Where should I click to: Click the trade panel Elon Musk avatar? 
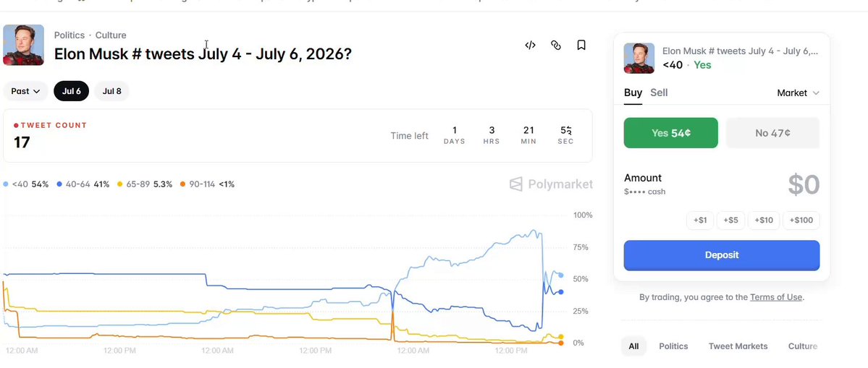coord(639,58)
